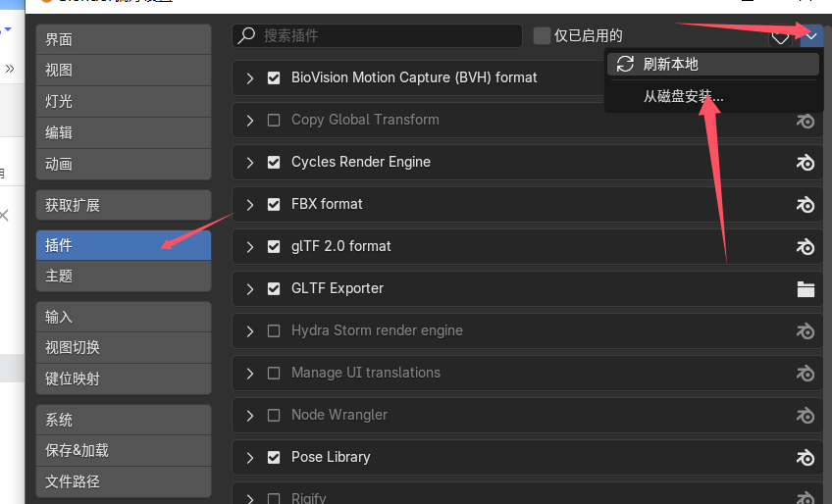Expand Manage UI translations details
The image size is (832, 504).
point(250,374)
